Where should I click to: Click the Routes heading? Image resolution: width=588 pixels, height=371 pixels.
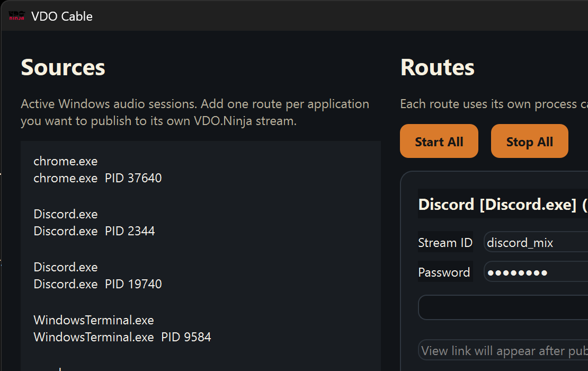(437, 67)
